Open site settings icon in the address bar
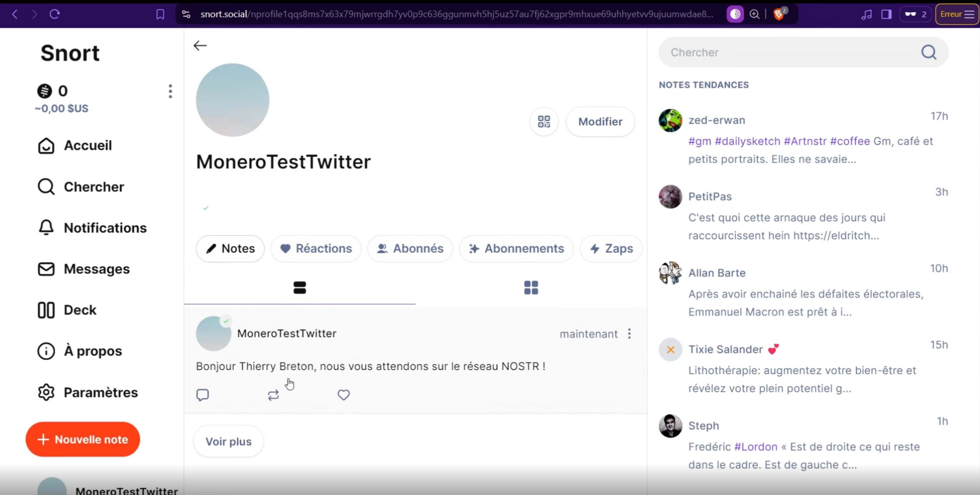This screenshot has height=495, width=980. 186,14
